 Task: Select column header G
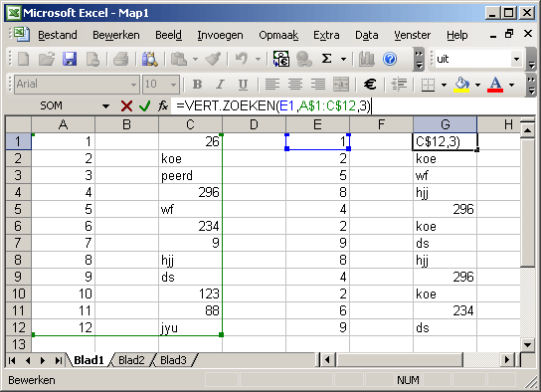click(x=446, y=124)
